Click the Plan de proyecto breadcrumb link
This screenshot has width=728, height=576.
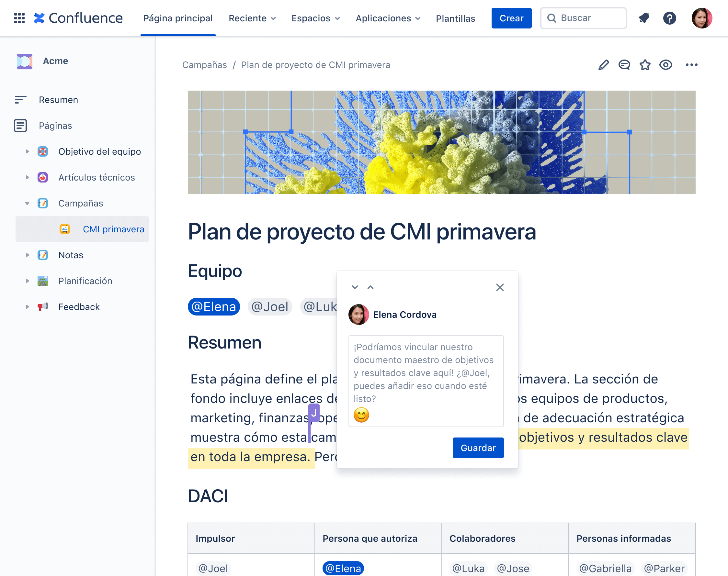(x=315, y=65)
